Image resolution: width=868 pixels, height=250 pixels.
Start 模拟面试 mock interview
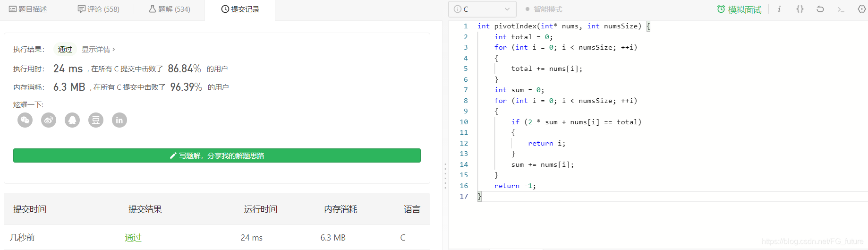pos(739,9)
